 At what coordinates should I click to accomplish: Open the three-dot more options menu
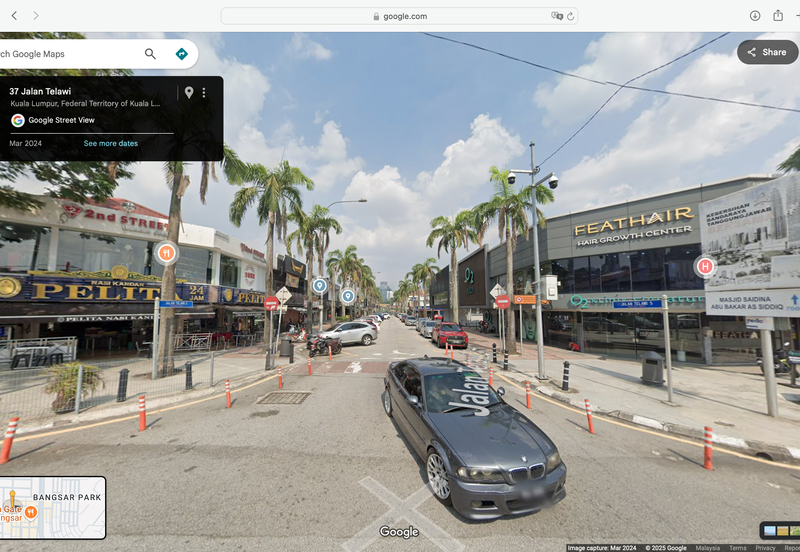pos(204,92)
